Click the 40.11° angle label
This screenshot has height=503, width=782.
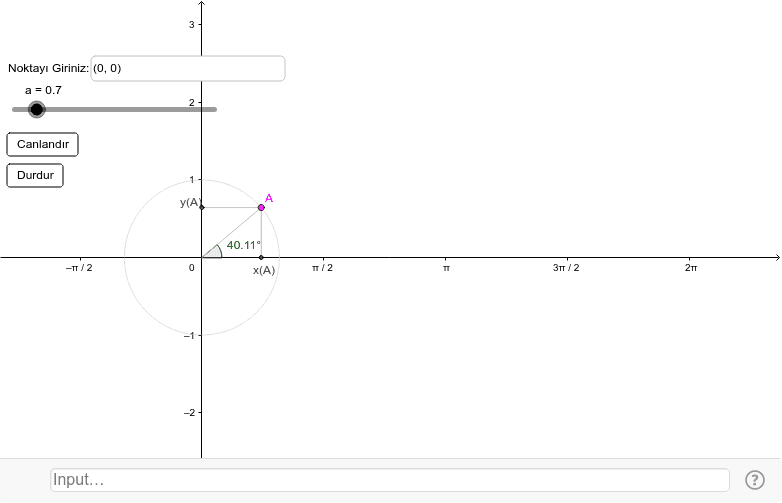(243, 245)
